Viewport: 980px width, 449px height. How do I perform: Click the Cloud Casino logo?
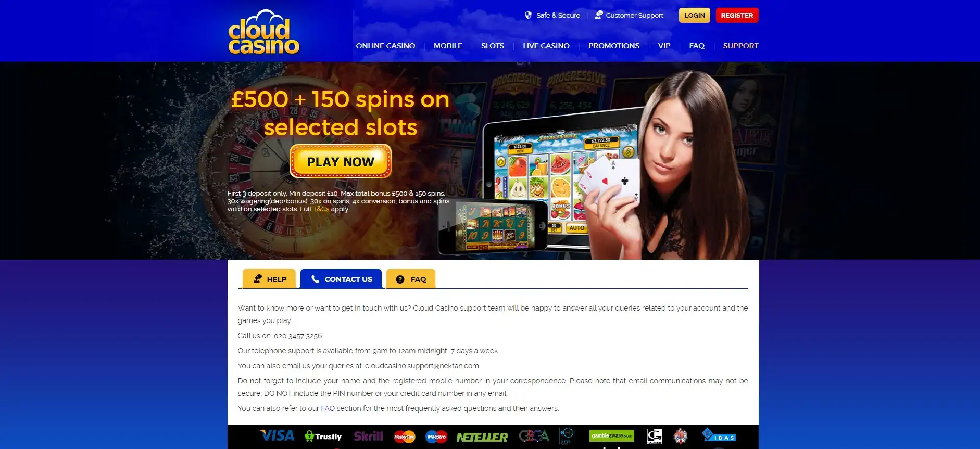click(263, 32)
